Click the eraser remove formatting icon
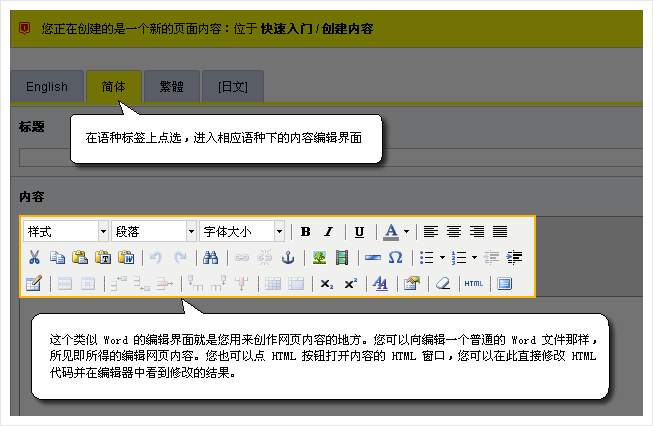The image size is (653, 426). (443, 284)
